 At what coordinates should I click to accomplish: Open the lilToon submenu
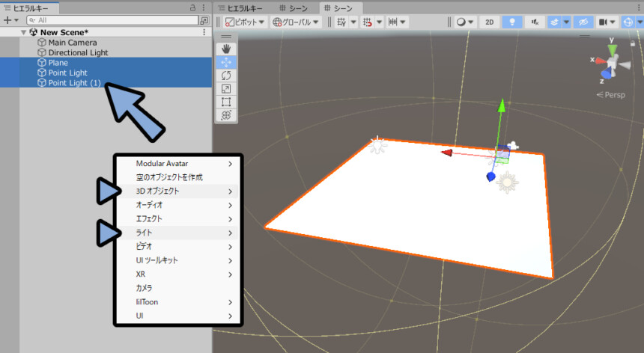point(177,302)
